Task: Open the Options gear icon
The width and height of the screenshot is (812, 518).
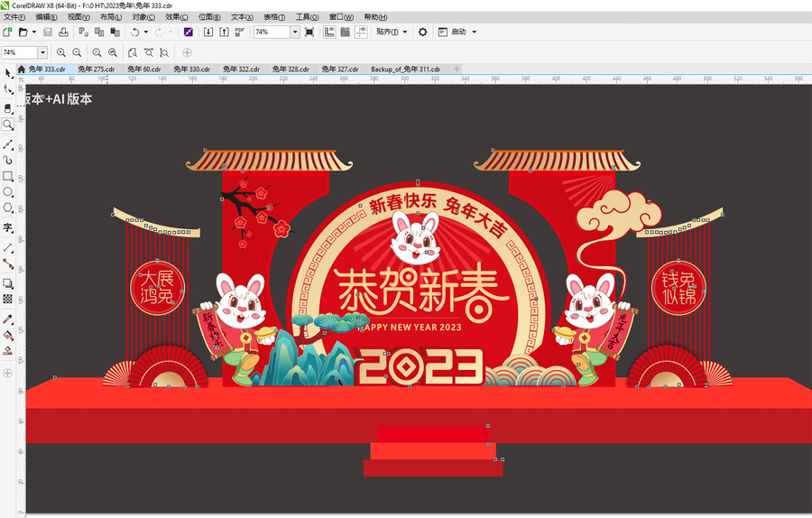Action: point(422,32)
